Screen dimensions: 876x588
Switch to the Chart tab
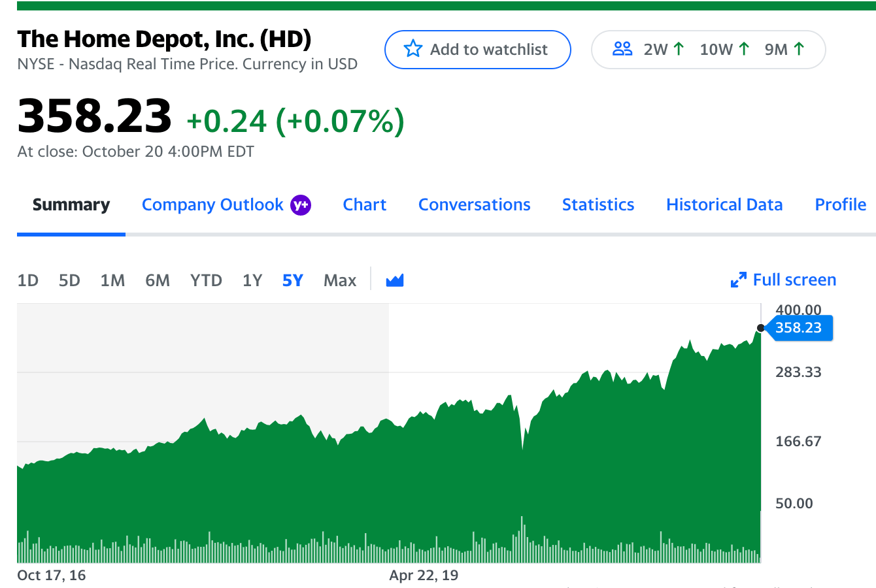point(365,205)
